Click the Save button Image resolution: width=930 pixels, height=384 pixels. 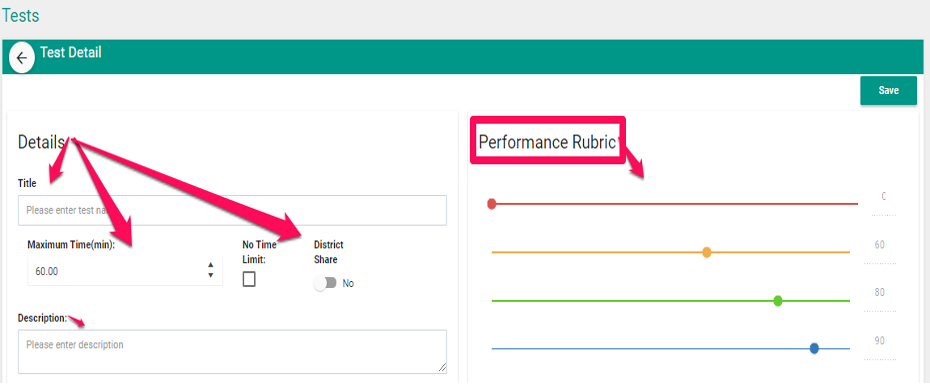pyautogui.click(x=888, y=91)
